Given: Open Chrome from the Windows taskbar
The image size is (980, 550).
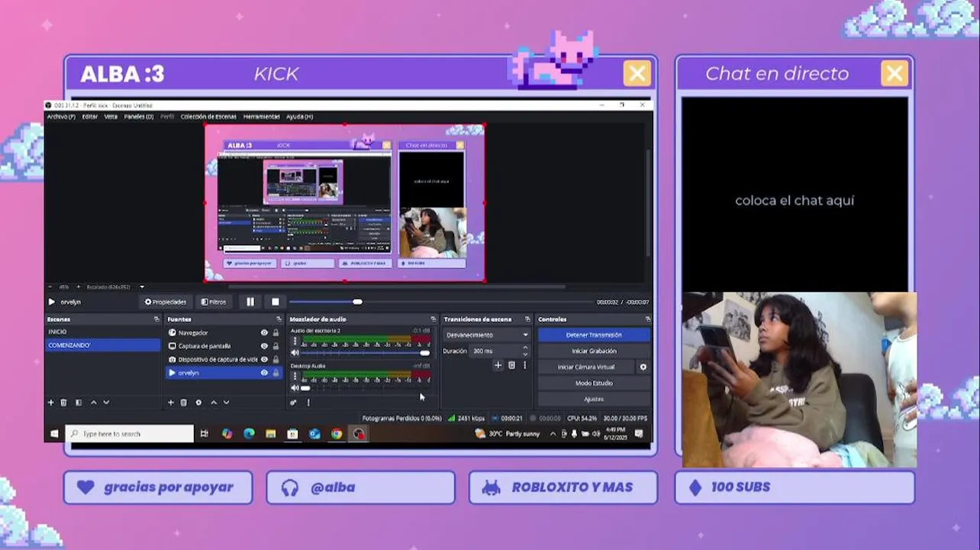Looking at the screenshot, I should coord(337,434).
